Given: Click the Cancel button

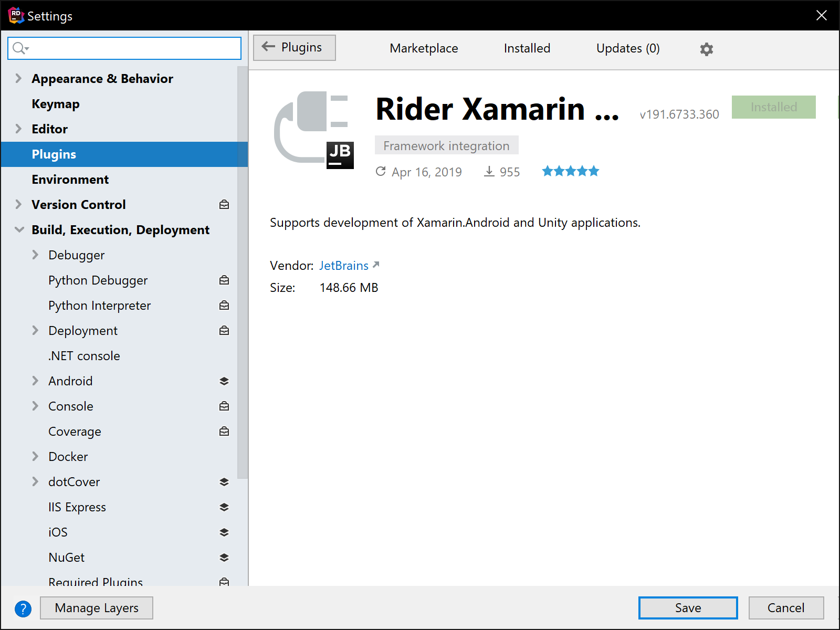Looking at the screenshot, I should click(x=786, y=608).
